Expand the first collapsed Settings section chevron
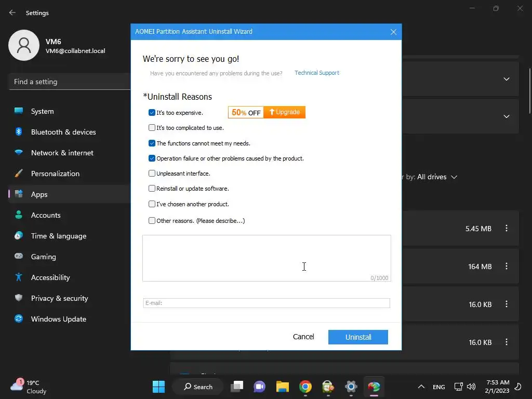 [x=506, y=79]
